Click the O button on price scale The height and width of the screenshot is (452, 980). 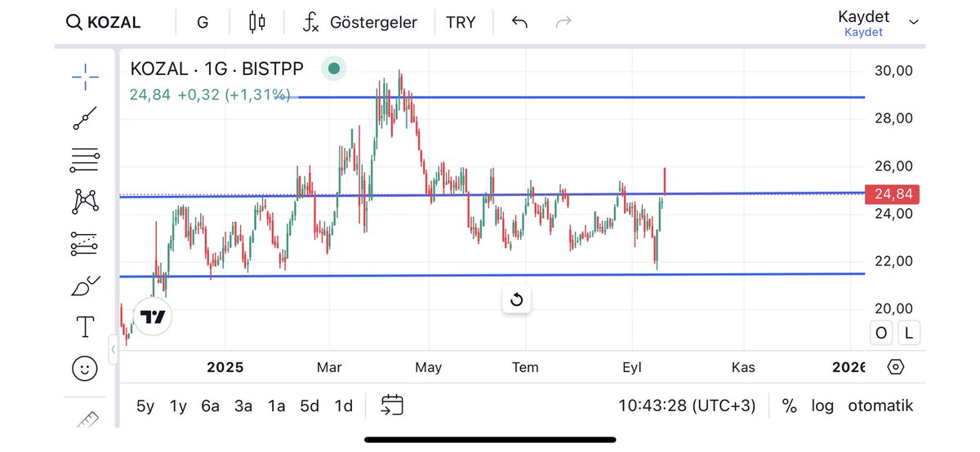882,333
